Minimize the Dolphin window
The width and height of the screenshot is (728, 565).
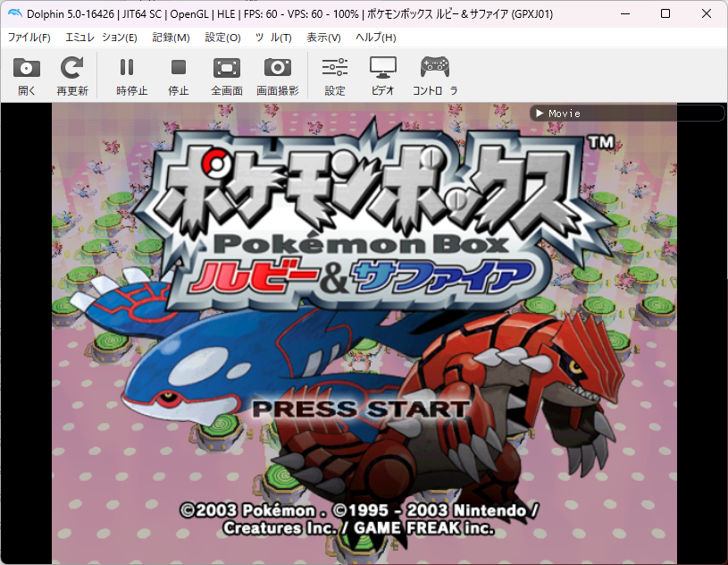coord(625,13)
